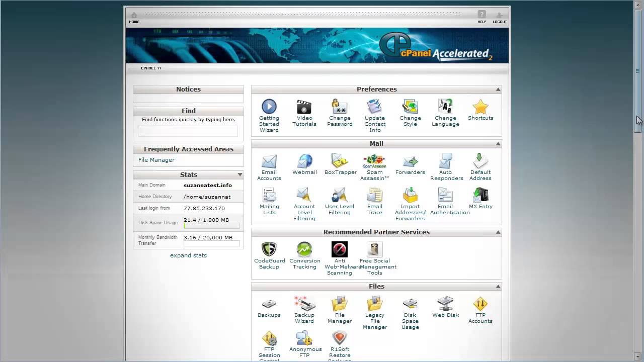Screen dimensions: 644x362
Task: Open FTP Accounts
Action: click(x=480, y=310)
